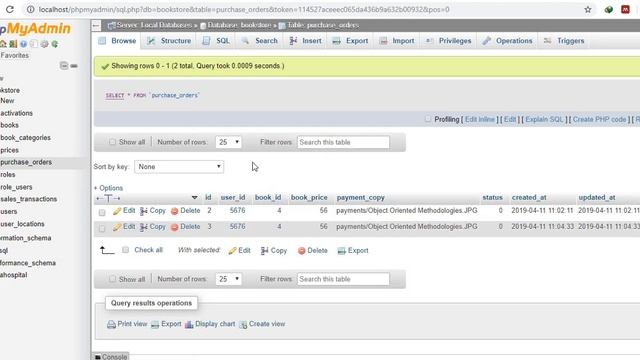Open top Number of rows dropdown

tap(229, 142)
